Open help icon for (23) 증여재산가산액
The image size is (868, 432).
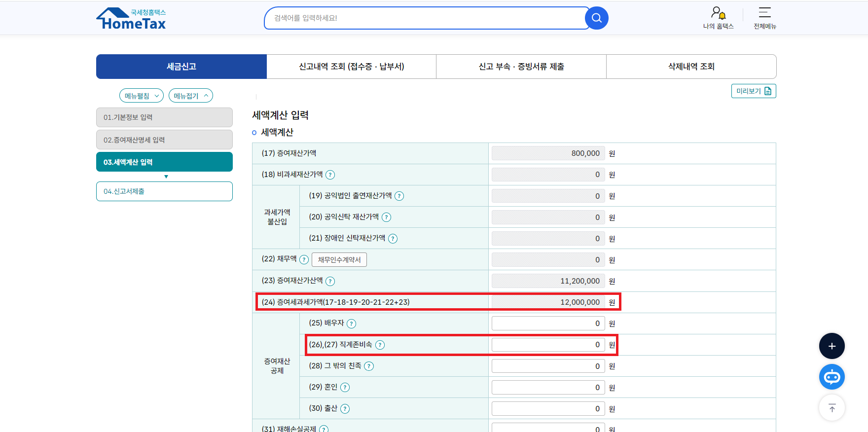point(330,281)
